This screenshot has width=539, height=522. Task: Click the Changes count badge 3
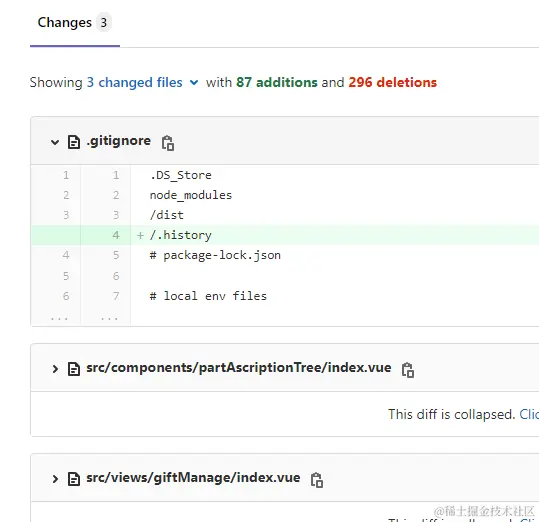pyautogui.click(x=103, y=23)
